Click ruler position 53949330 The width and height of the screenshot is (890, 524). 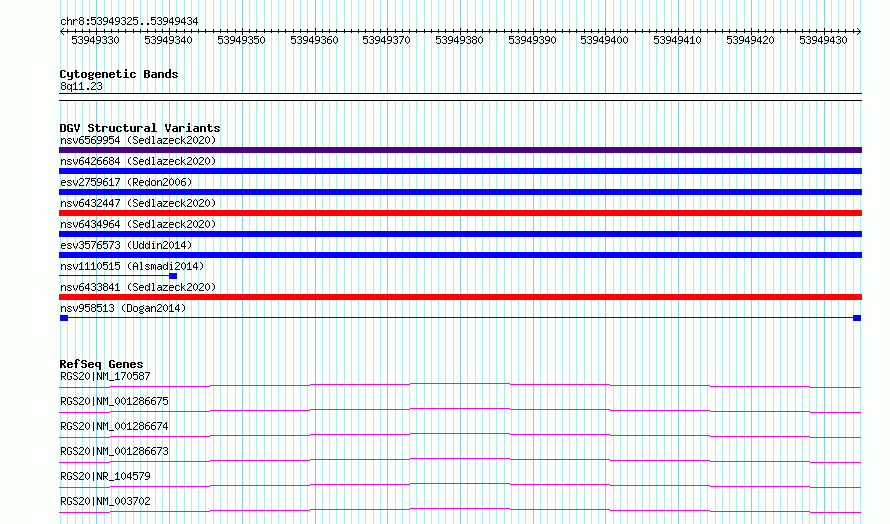pyautogui.click(x=95, y=40)
